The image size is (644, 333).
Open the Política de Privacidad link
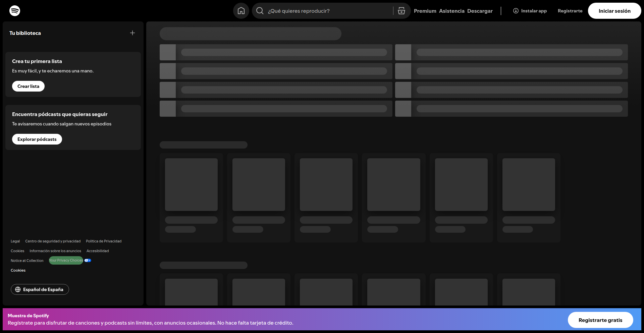pos(104,241)
